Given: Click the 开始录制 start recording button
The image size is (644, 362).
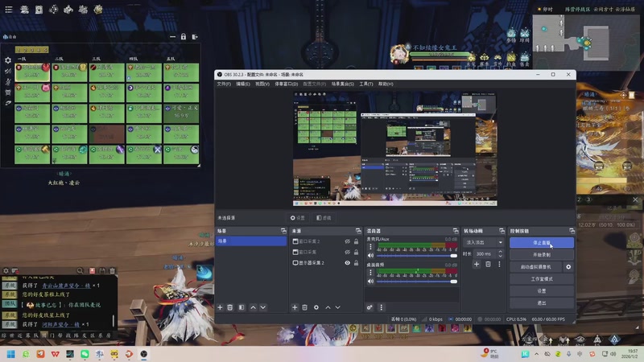Looking at the screenshot, I should pyautogui.click(x=541, y=255).
